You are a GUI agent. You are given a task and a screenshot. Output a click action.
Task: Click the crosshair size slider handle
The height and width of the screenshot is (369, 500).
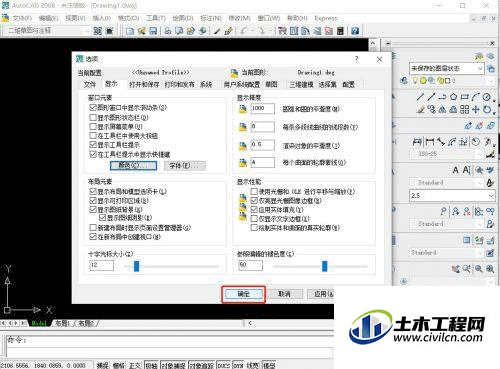[x=136, y=266]
